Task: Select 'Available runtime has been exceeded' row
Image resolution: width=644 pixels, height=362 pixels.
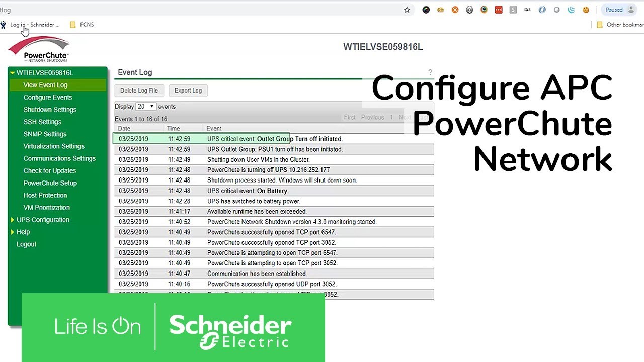Action: coord(274,211)
